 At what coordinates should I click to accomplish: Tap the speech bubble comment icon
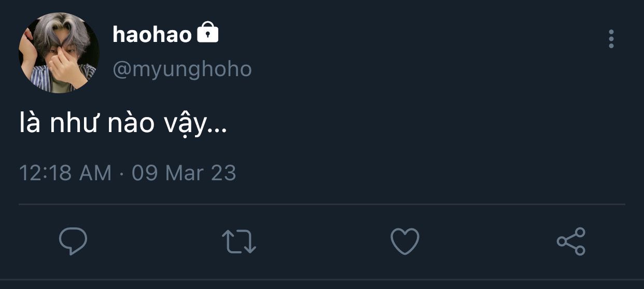73,241
